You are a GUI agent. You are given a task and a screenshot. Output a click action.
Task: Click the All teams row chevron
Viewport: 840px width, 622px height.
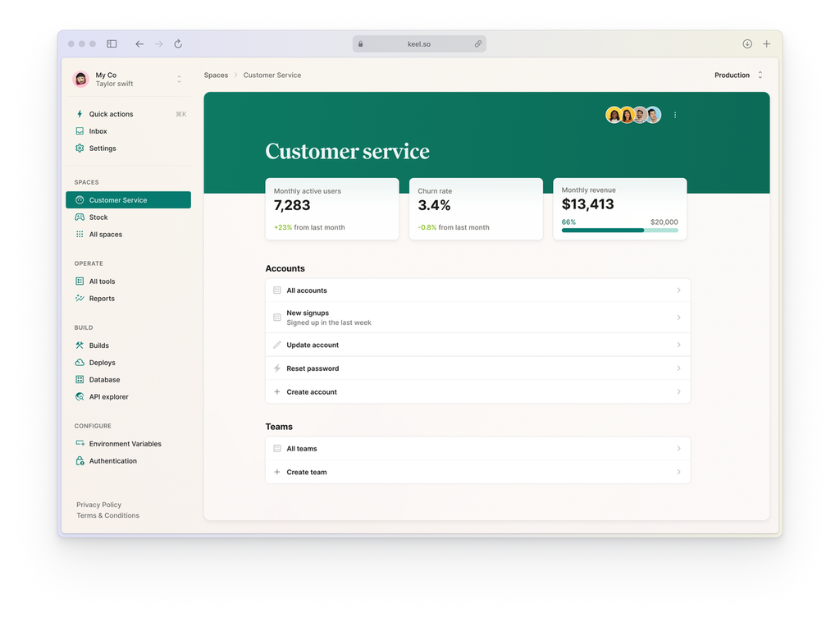click(x=678, y=448)
